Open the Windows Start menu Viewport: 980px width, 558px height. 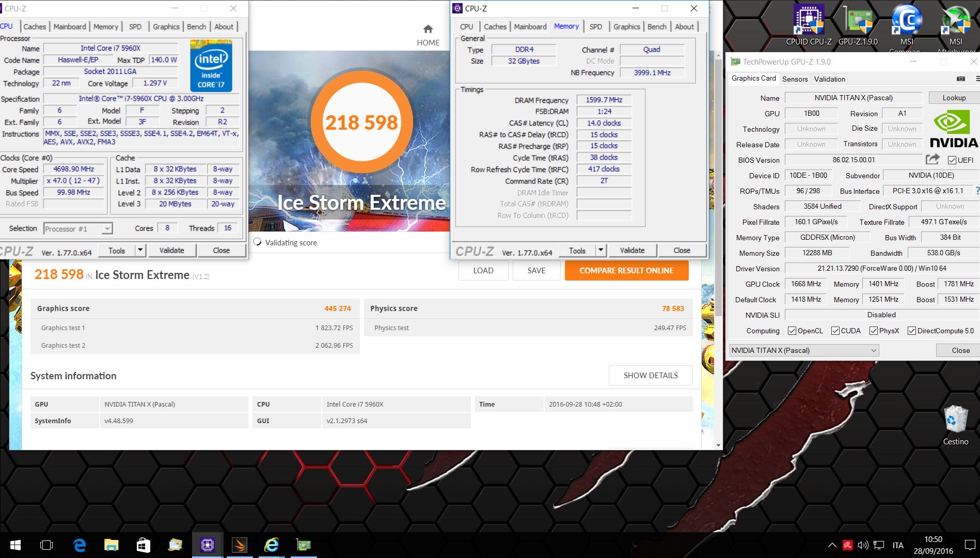pyautogui.click(x=15, y=545)
